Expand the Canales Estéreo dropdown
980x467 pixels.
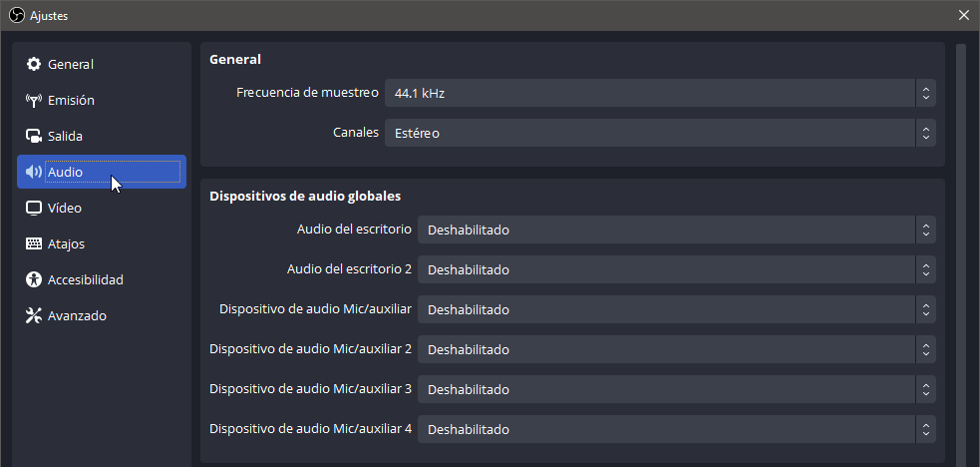pos(660,133)
